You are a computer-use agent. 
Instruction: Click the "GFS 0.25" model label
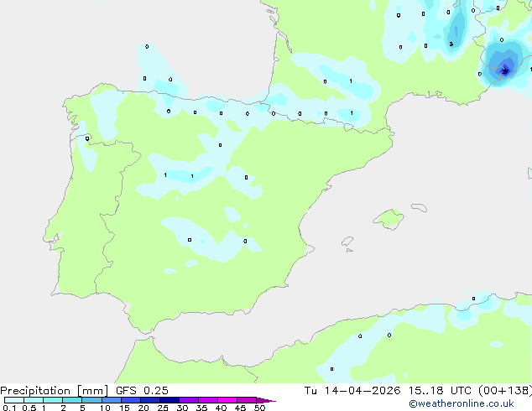[142, 391]
